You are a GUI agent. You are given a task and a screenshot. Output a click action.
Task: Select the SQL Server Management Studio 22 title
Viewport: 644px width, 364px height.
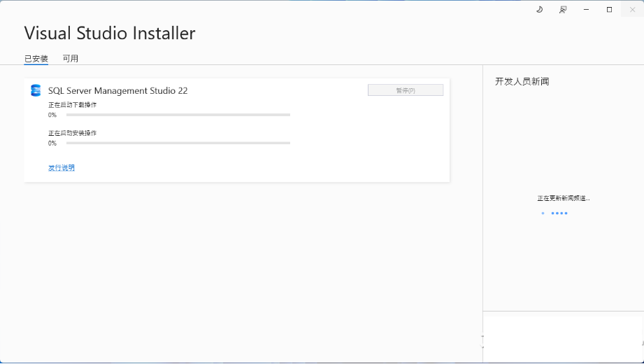tap(118, 91)
